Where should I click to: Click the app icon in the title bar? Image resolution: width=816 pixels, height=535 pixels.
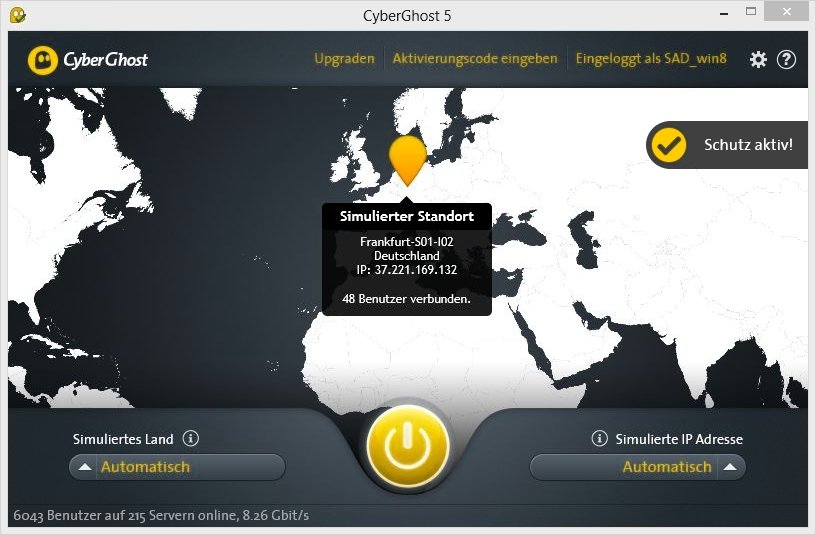point(17,15)
